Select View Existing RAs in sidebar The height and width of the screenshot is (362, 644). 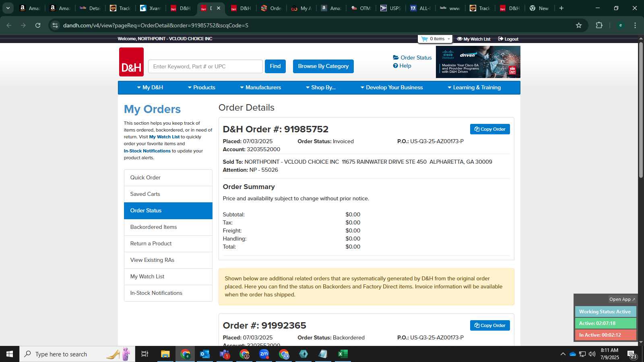tap(168, 260)
